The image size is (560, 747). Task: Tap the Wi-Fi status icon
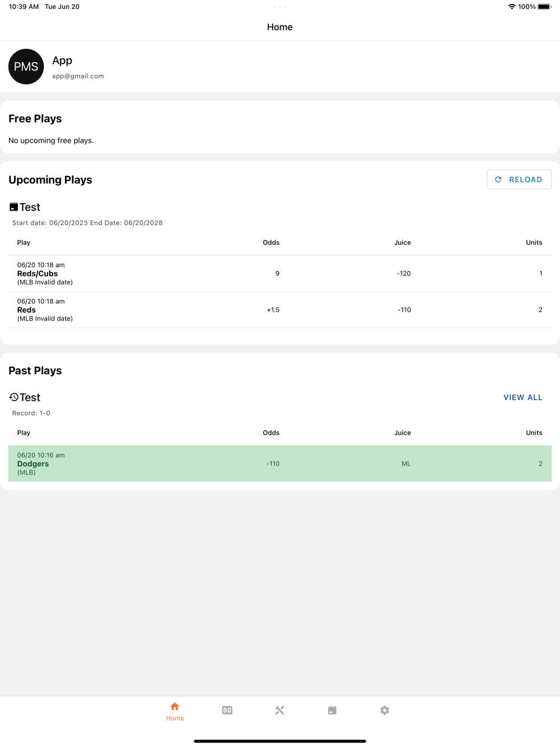(x=512, y=7)
